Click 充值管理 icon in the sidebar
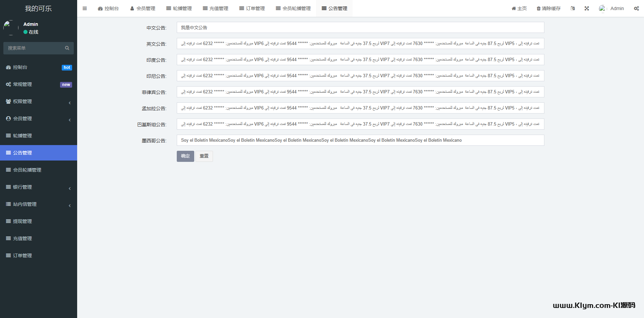Screen dimensions: 644x318 click(x=8, y=238)
